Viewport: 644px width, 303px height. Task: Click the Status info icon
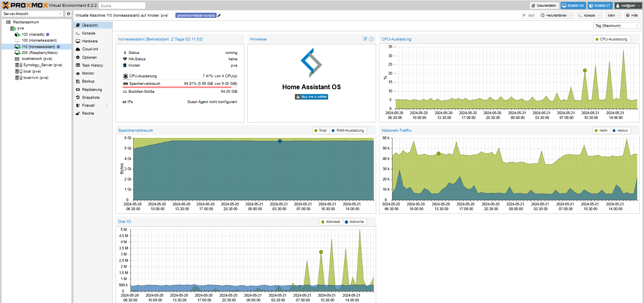(x=125, y=52)
